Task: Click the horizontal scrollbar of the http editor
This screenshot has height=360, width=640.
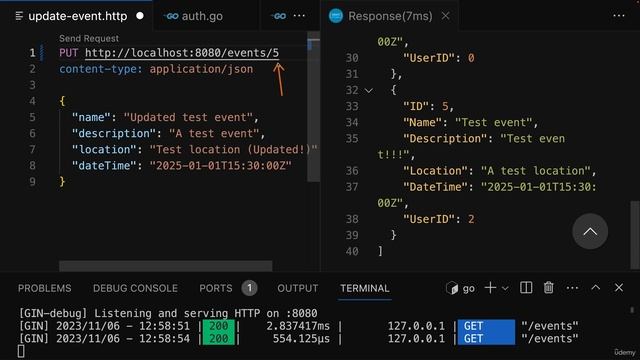Action: (x=165, y=266)
